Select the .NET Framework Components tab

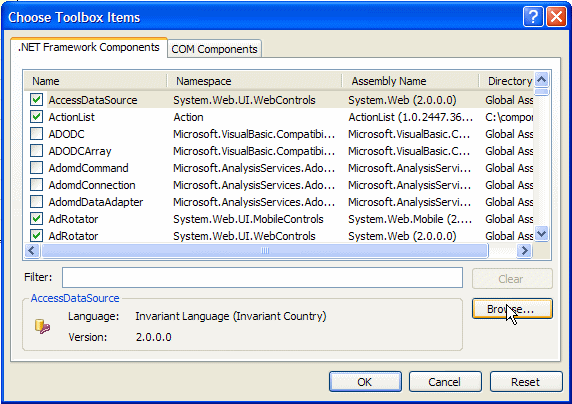pos(89,47)
